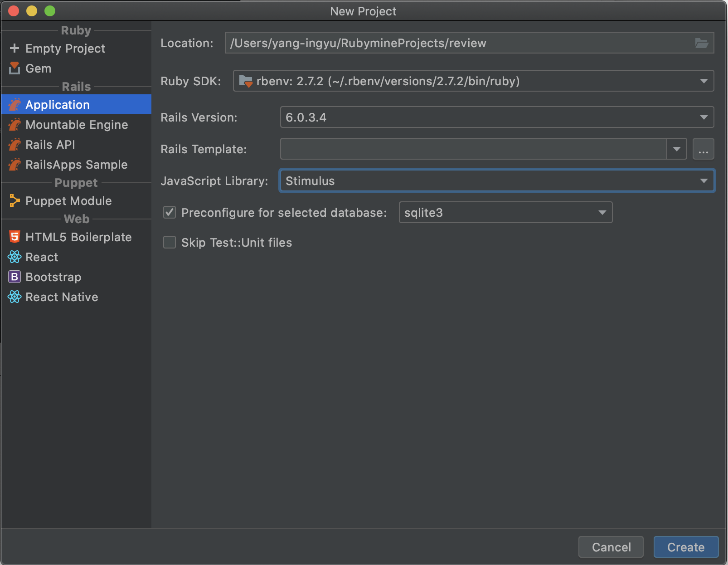
Task: Minimize the New Project dialog
Action: 32,11
